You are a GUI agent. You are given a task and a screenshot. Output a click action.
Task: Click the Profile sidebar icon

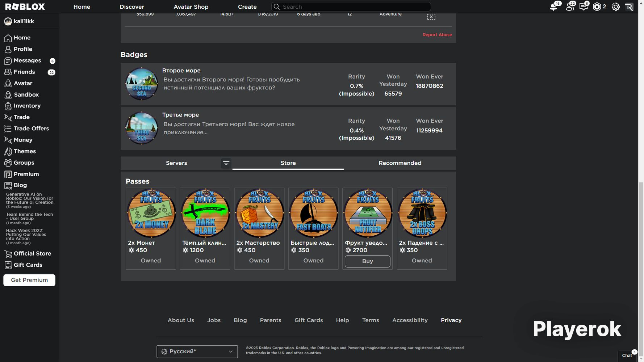tap(8, 49)
